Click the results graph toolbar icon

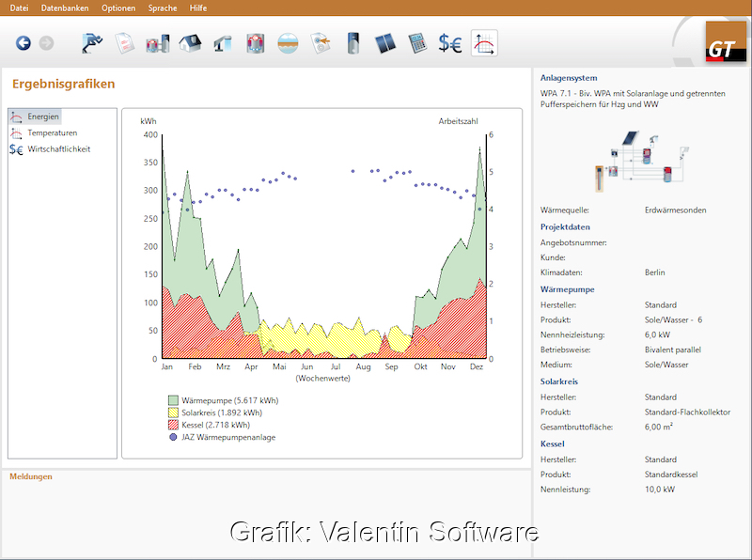tap(484, 42)
